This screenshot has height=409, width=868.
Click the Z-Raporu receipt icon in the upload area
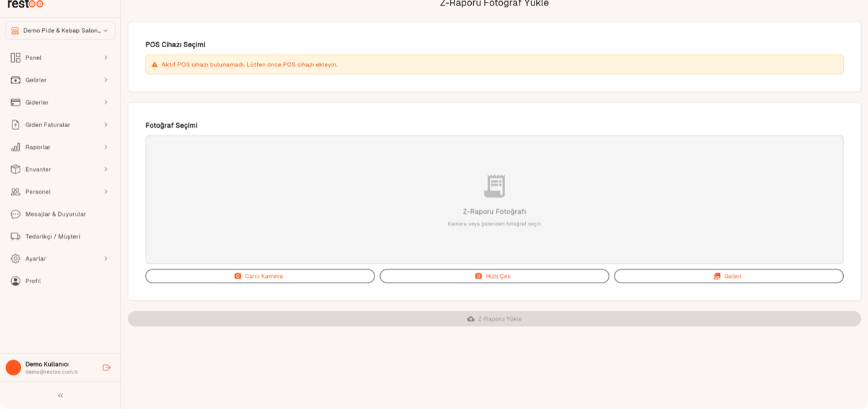[494, 186]
